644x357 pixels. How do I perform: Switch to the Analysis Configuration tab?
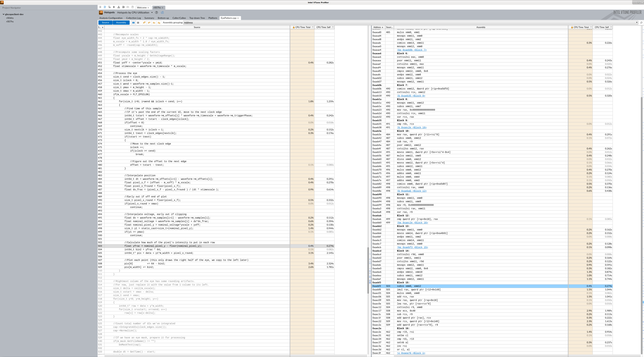[x=111, y=18]
